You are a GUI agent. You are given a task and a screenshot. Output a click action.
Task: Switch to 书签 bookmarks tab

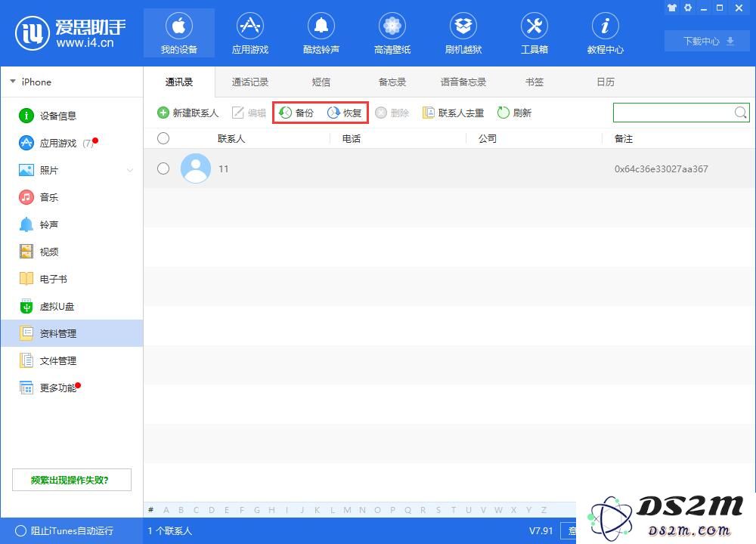pos(534,82)
